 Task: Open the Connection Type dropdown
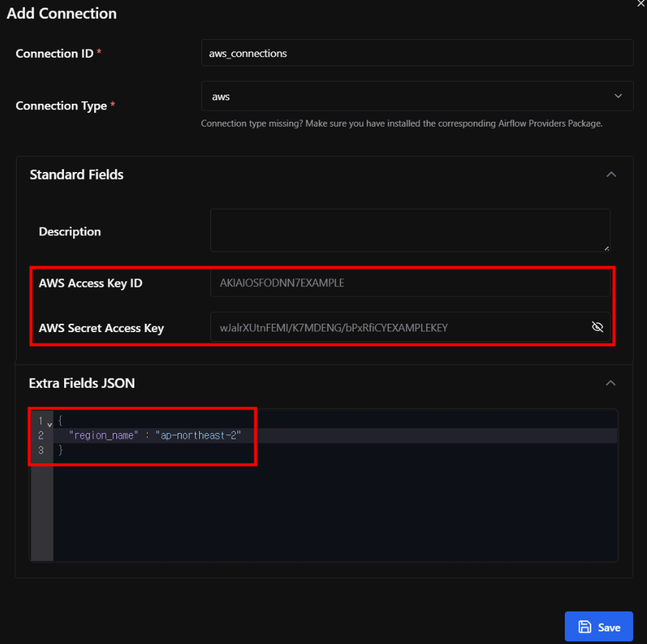[x=417, y=96]
